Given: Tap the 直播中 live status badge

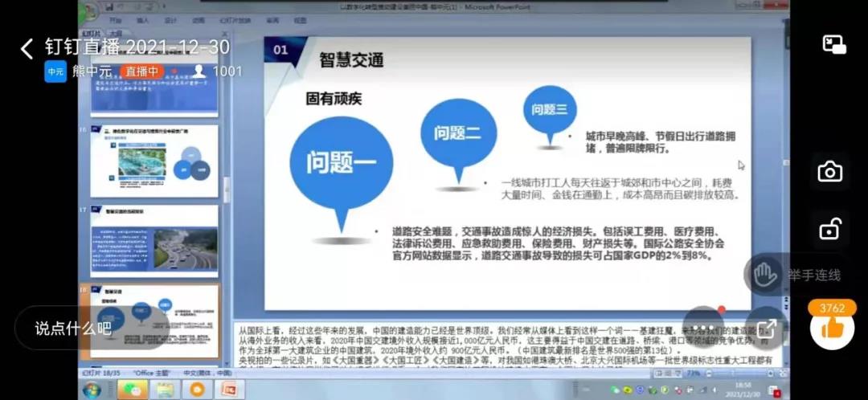Looking at the screenshot, I should point(141,71).
